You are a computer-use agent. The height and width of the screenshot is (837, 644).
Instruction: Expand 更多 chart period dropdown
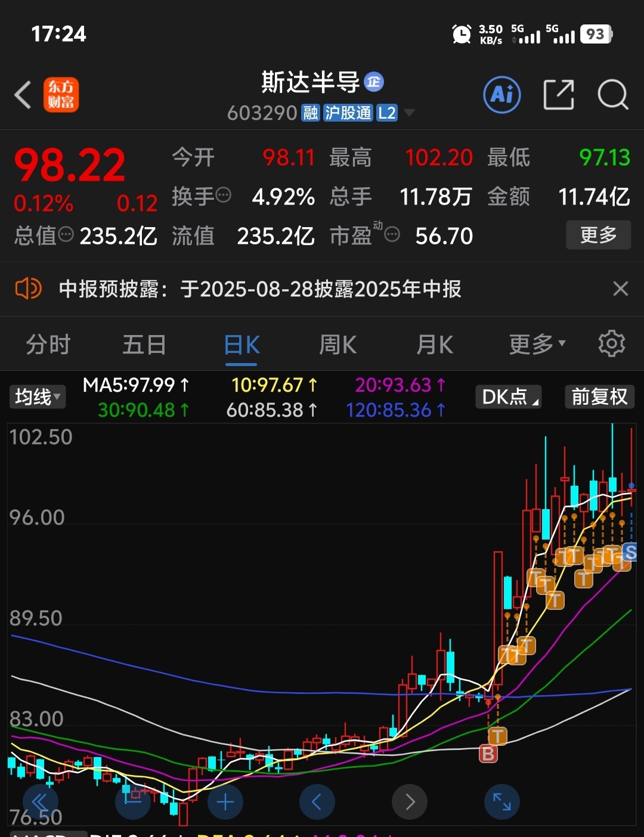pyautogui.click(x=537, y=345)
